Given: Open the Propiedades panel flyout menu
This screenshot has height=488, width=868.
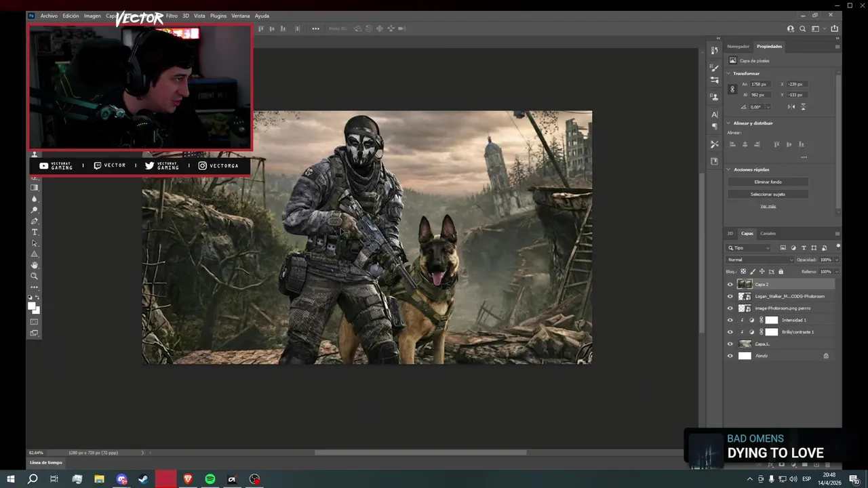Looking at the screenshot, I should pos(837,47).
